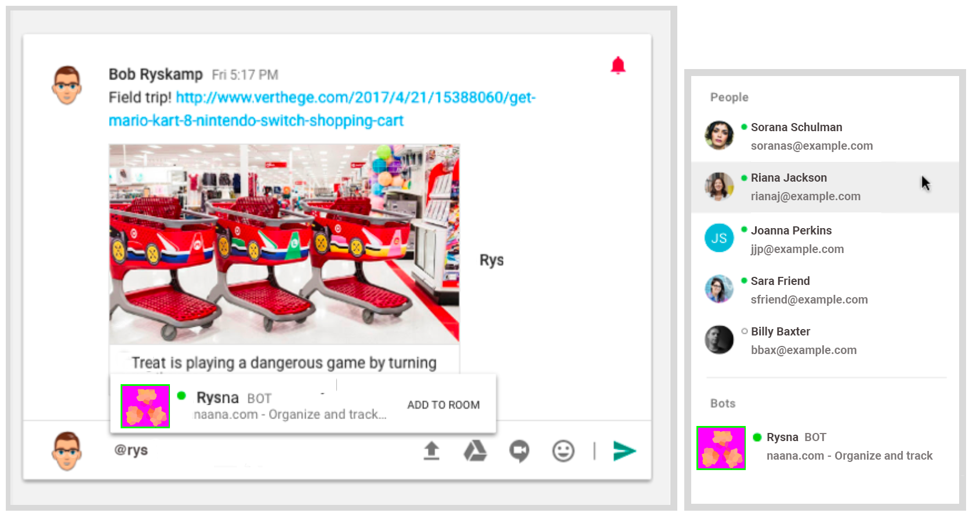
Task: Click jjp@example.com email
Action: 797,249
